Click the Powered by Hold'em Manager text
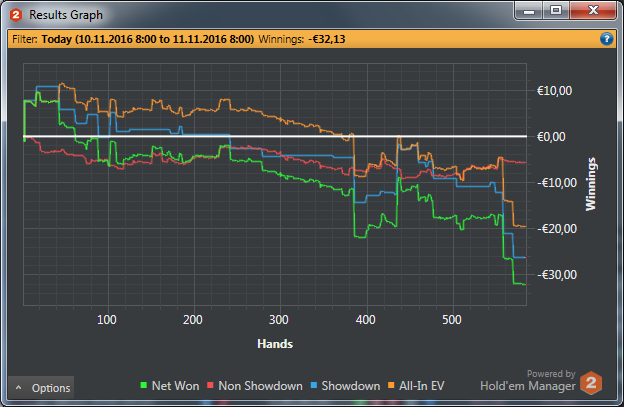The image size is (624, 407). click(528, 380)
